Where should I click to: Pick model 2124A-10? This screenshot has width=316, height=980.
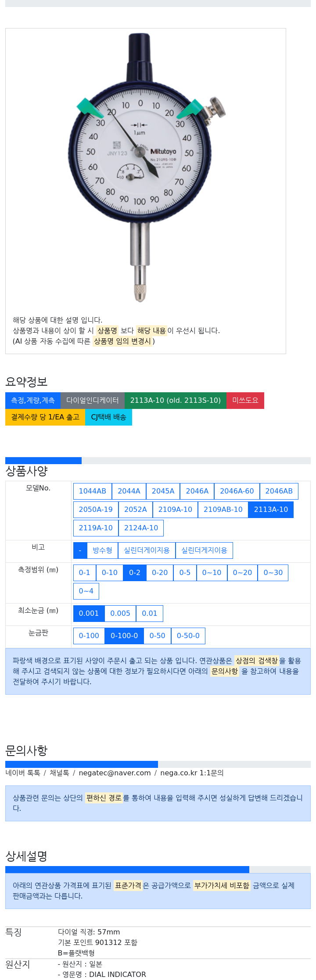141,528
